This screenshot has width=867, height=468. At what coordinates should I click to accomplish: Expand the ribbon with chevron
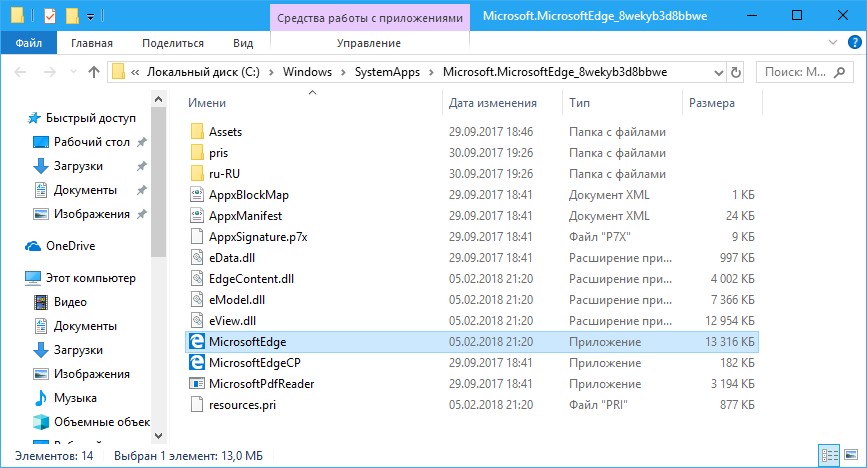pyautogui.click(x=833, y=43)
